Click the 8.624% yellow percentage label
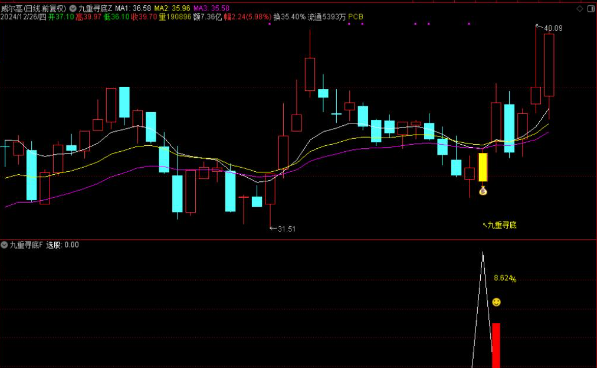 click(x=505, y=279)
